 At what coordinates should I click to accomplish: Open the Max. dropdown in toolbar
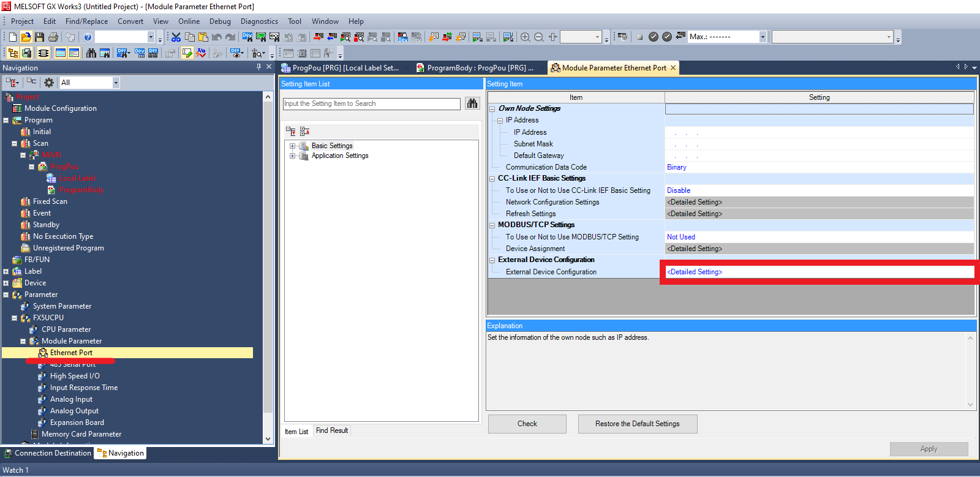[x=763, y=37]
